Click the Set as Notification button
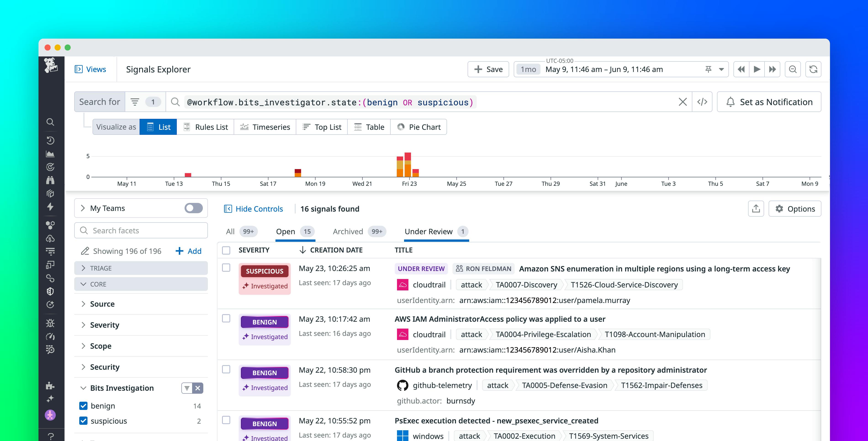 pos(769,102)
